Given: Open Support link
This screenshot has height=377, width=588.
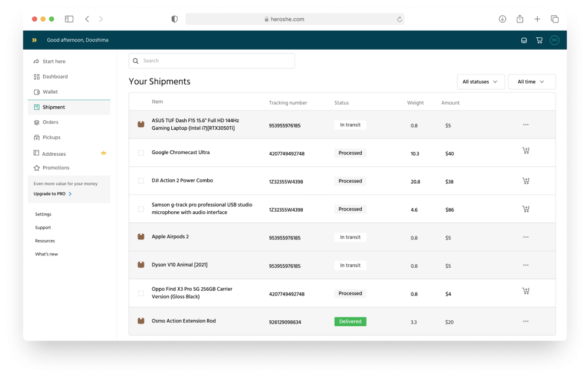Looking at the screenshot, I should tap(43, 228).
